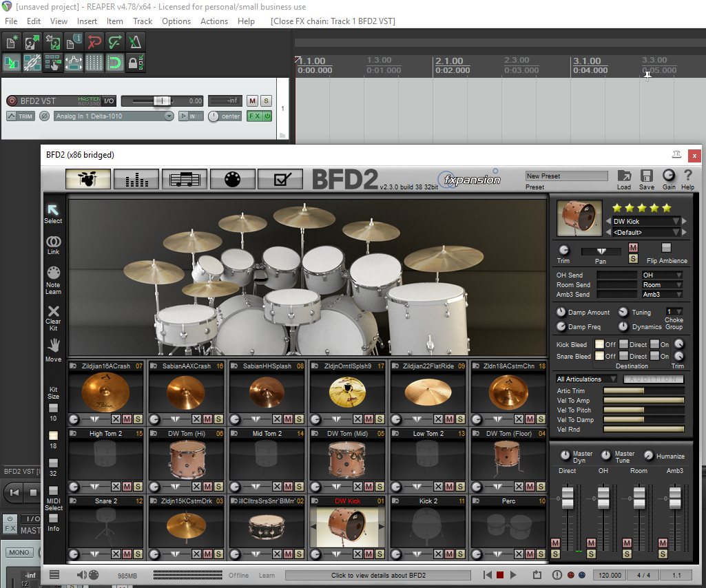Expand the All Articulations dropdown
706x588 pixels.
(586, 379)
